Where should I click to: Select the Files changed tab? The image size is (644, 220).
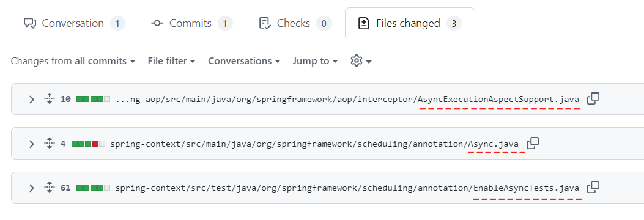click(x=410, y=23)
